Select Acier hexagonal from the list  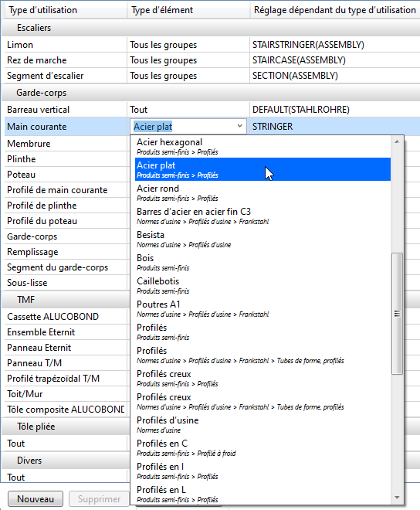262,146
